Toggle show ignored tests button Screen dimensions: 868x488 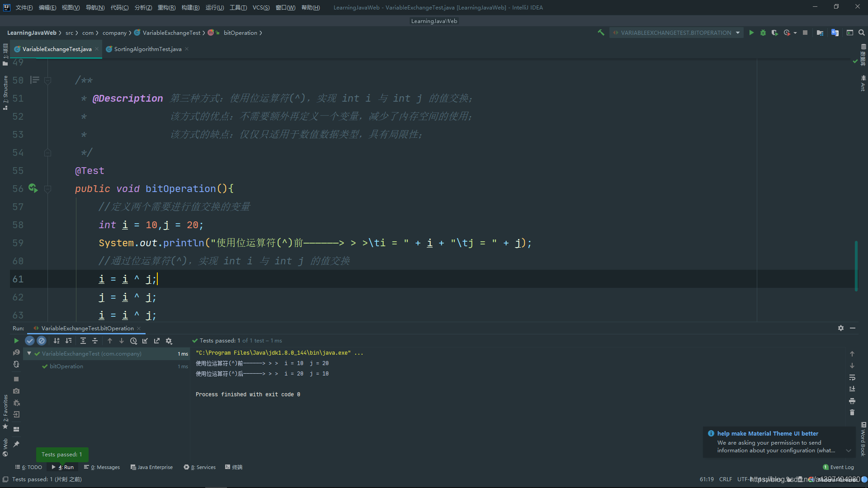pyautogui.click(x=42, y=341)
